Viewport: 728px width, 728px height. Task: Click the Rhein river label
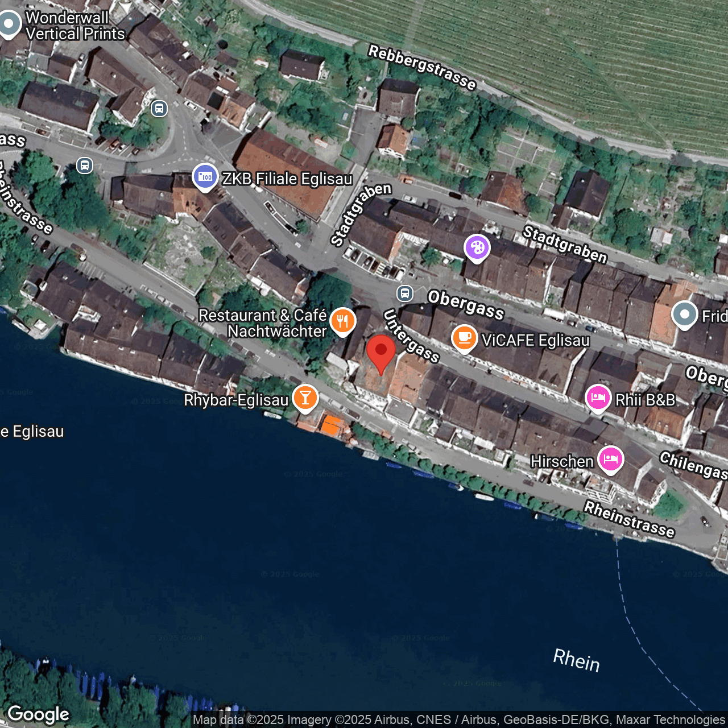coord(576,661)
